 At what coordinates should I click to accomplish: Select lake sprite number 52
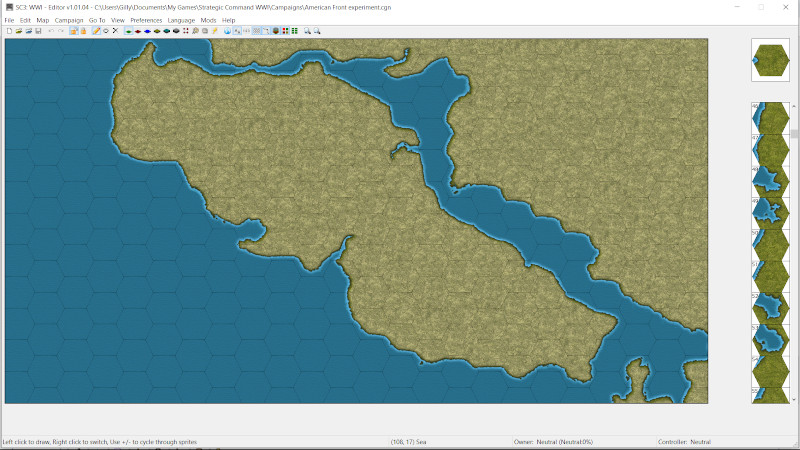770,308
